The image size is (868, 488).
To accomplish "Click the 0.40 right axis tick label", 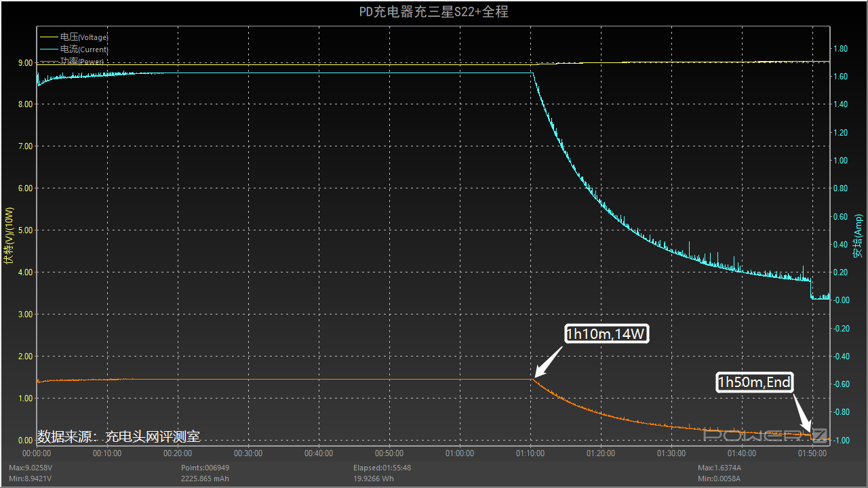I will point(840,245).
